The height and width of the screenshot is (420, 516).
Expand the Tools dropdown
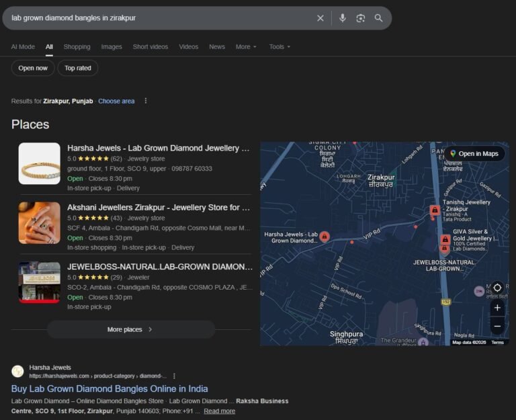279,47
